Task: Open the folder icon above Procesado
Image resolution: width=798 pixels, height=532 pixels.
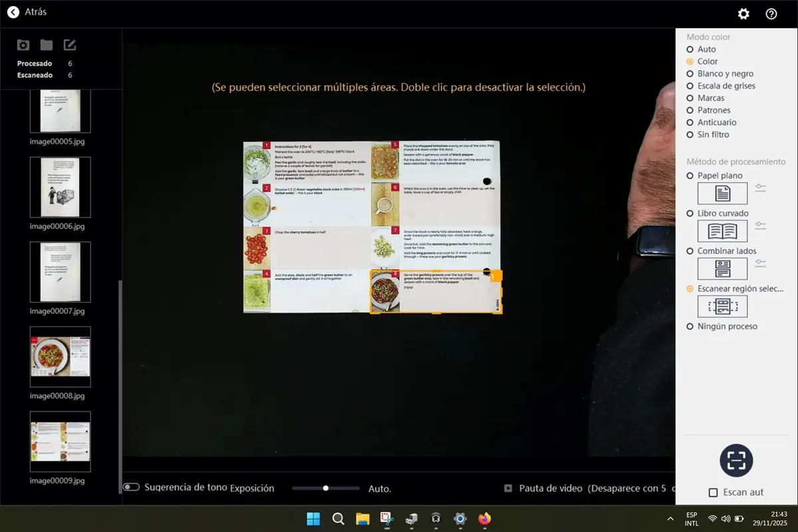Action: (46, 45)
